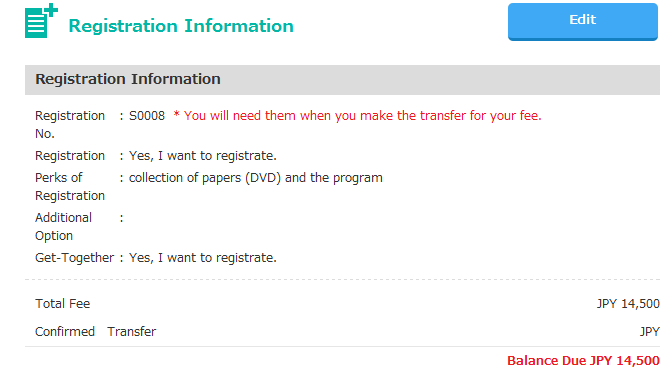The width and height of the screenshot is (672, 387).
Task: Click the Additional Option label
Action: click(63, 227)
